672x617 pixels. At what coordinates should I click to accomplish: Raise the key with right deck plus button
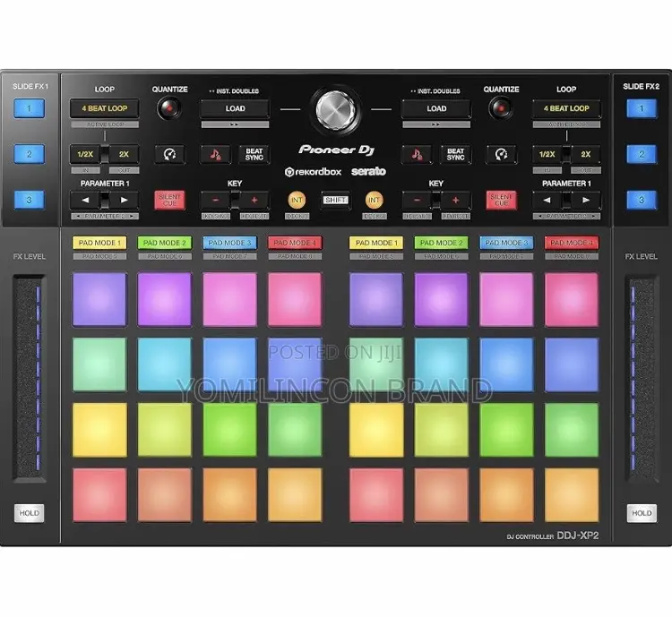pyautogui.click(x=455, y=200)
